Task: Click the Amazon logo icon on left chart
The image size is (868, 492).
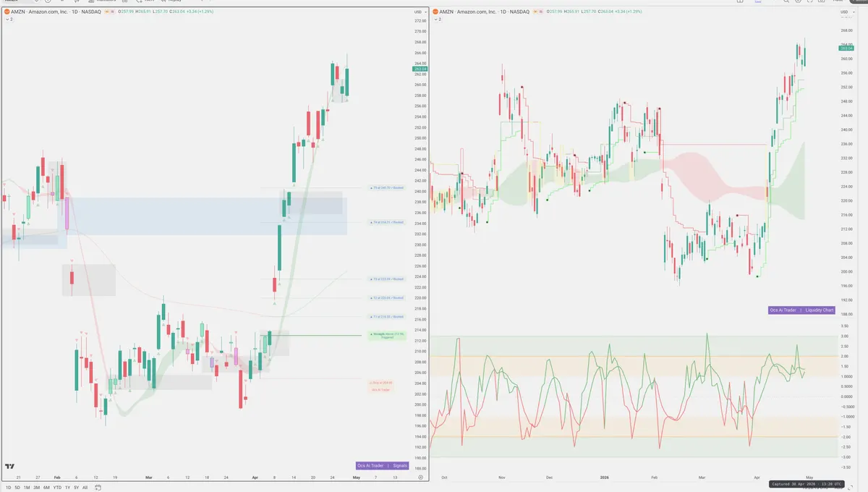Action: click(7, 12)
